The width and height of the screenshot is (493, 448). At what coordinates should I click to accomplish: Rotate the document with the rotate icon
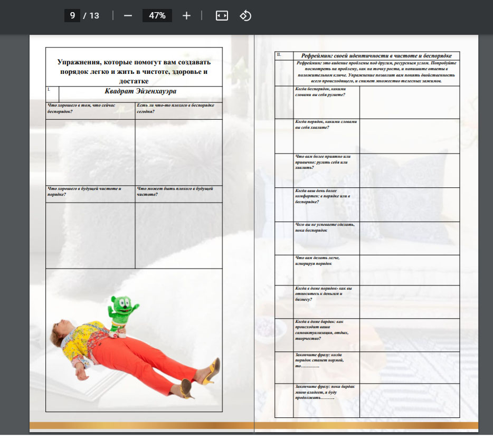point(245,15)
